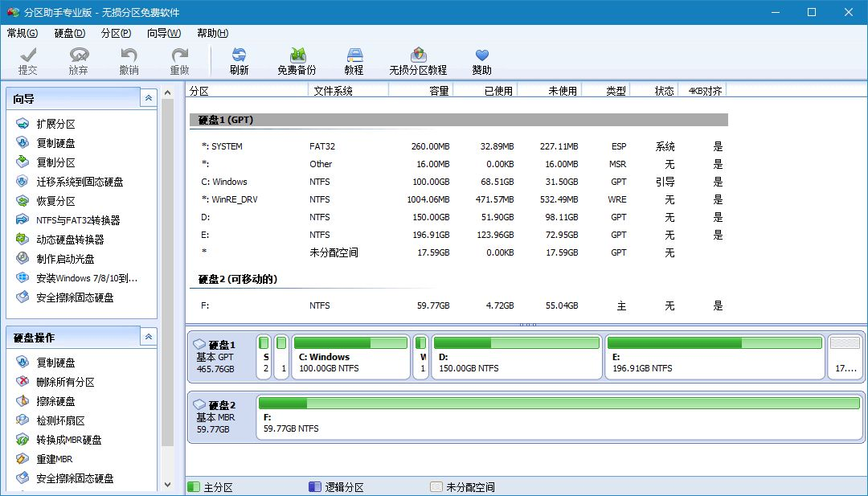
Task: Sort by the 未使用 column header
Action: click(549, 91)
